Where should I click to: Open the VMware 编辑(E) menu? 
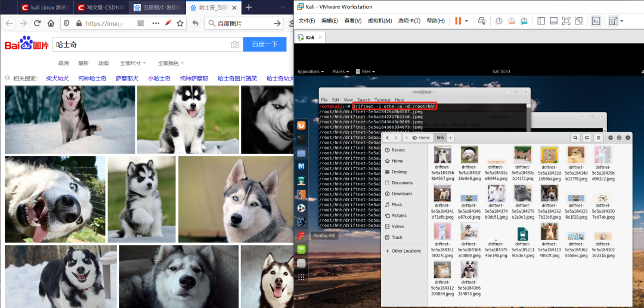tap(329, 21)
